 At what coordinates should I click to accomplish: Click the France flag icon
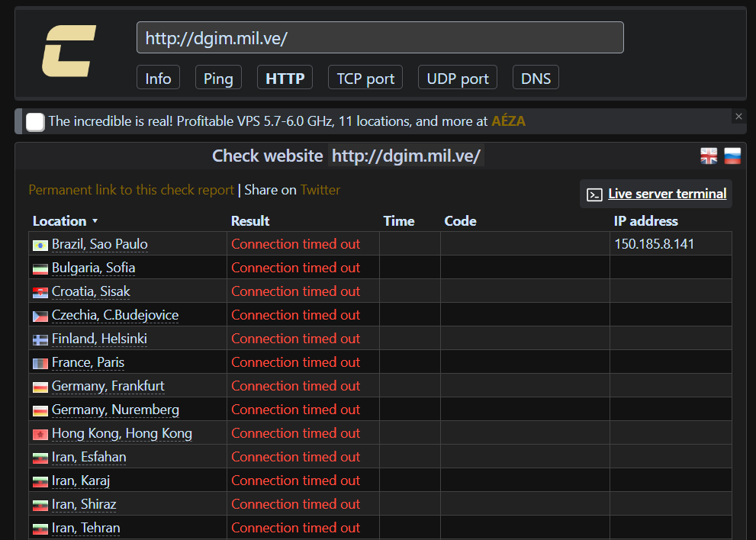tap(40, 364)
